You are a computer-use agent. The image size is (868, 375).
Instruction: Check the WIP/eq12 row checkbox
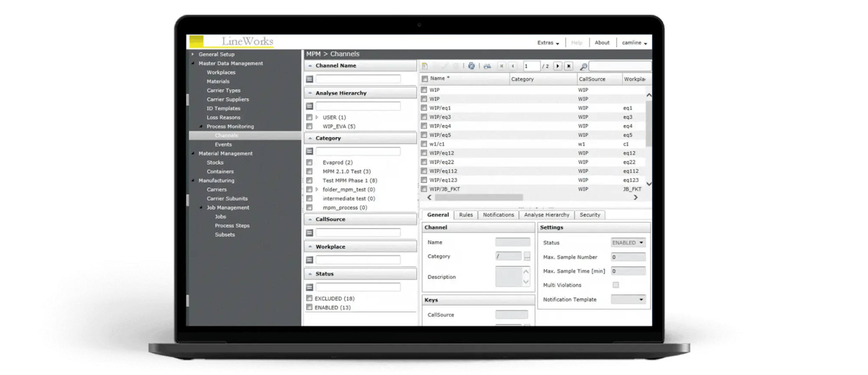click(424, 153)
